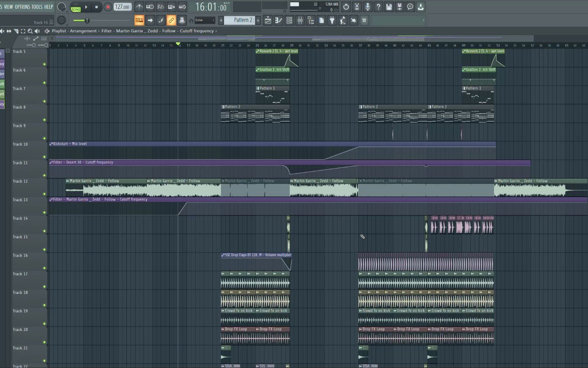Toggle the note scroll icon beside link
This screenshot has height=368, width=588.
point(161,20)
